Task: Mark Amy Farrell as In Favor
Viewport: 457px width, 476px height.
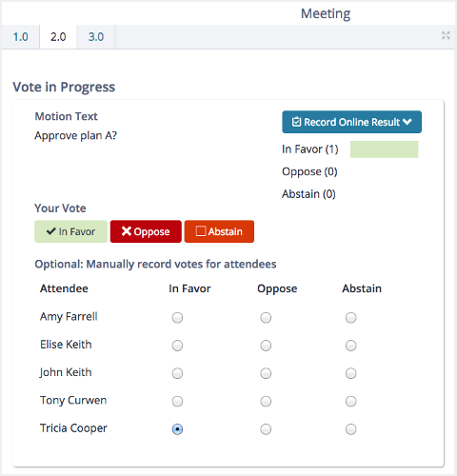Action: click(x=177, y=317)
